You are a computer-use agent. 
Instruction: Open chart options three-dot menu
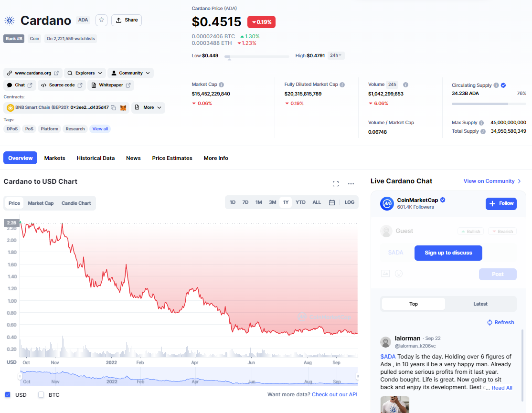(351, 184)
